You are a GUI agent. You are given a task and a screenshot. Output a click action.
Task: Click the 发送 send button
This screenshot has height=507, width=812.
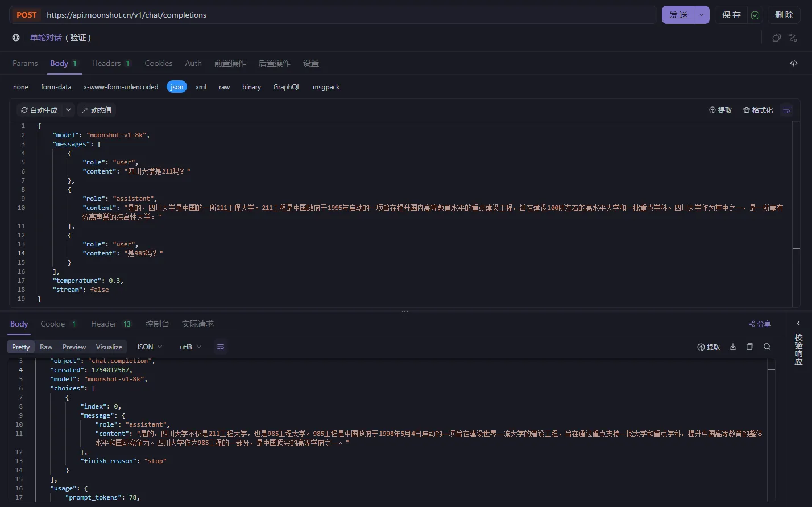point(678,15)
